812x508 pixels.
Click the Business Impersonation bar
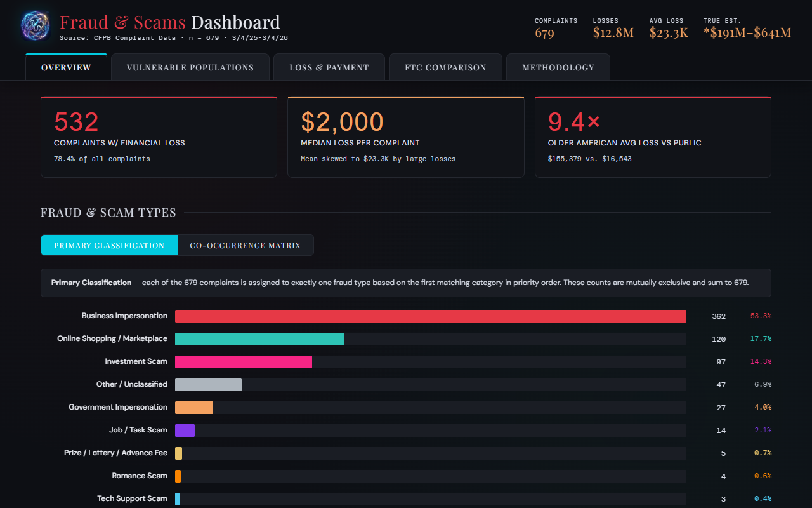click(x=429, y=316)
